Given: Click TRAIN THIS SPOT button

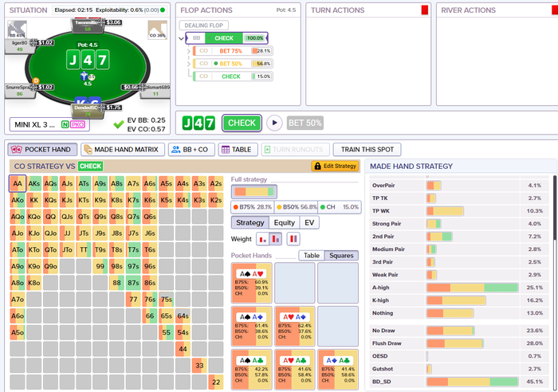Looking at the screenshot, I should tap(367, 150).
